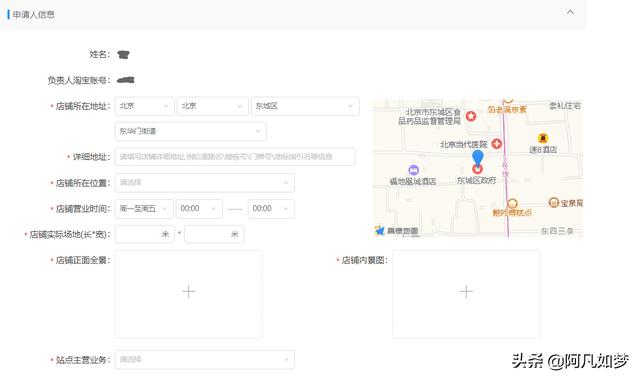Click the 北京市东城区食品药品监督管理局 marker

point(471,116)
